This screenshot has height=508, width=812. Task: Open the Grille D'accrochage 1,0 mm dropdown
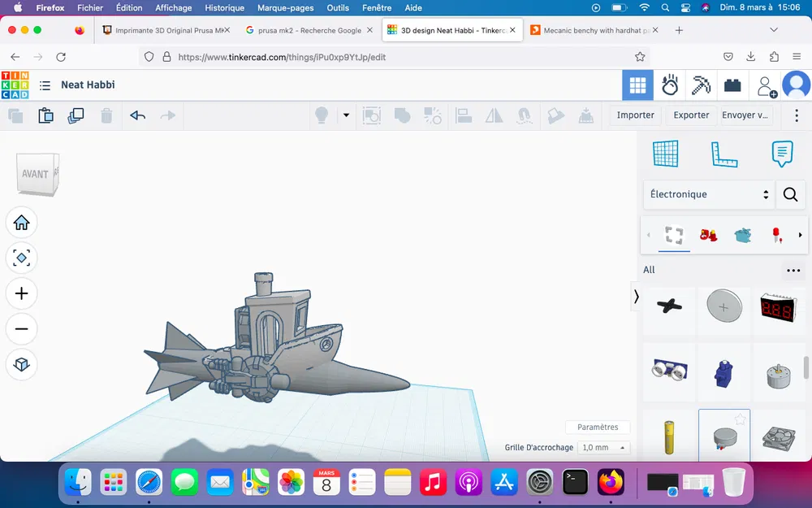tap(603, 447)
